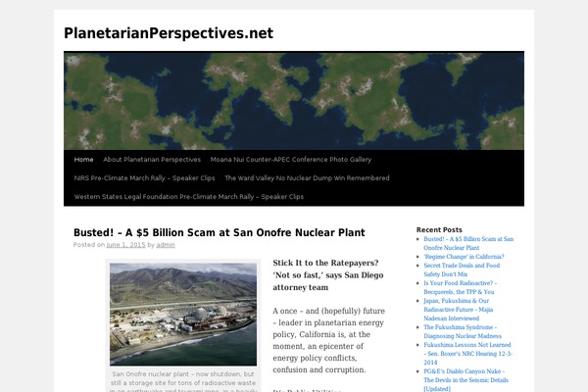Open Western States Legal Foundation Speaker Clips page
588x392 pixels.
188,197
